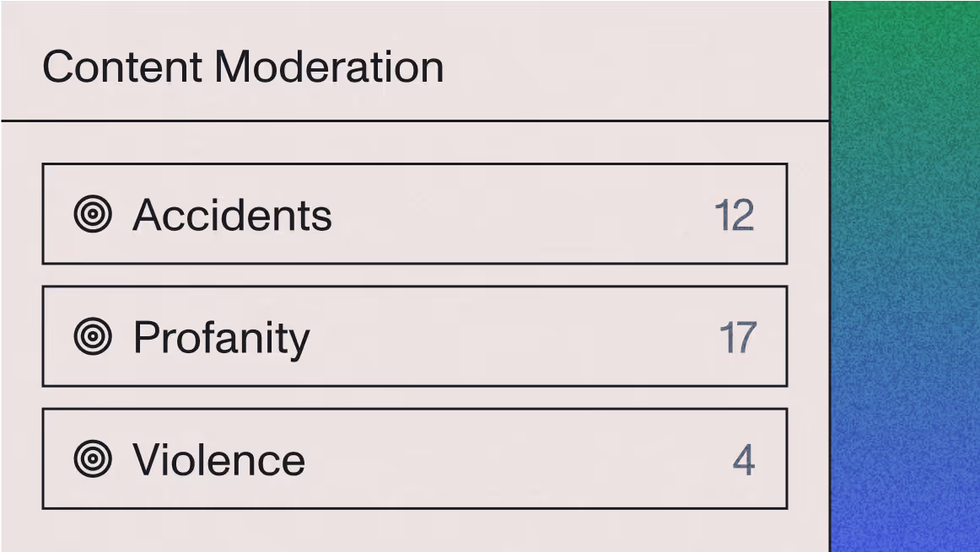Screen dimensions: 980x552
Task: Open the Violence row via its empty middle area
Action: [519, 459]
